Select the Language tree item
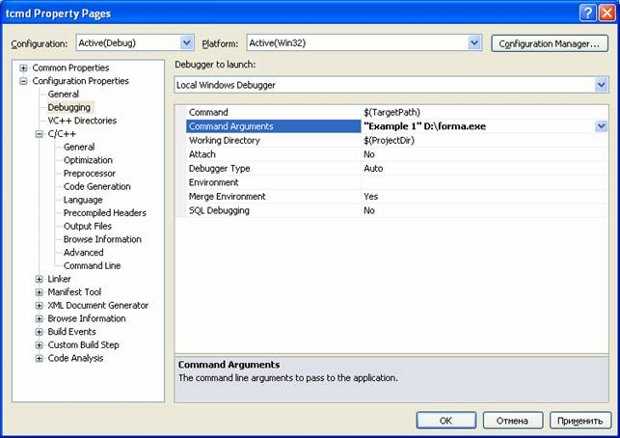620x438 pixels. (x=83, y=200)
